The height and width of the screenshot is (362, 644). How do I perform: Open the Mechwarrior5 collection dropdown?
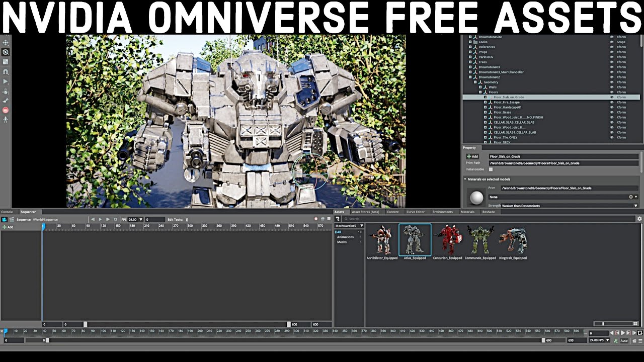[x=350, y=226]
